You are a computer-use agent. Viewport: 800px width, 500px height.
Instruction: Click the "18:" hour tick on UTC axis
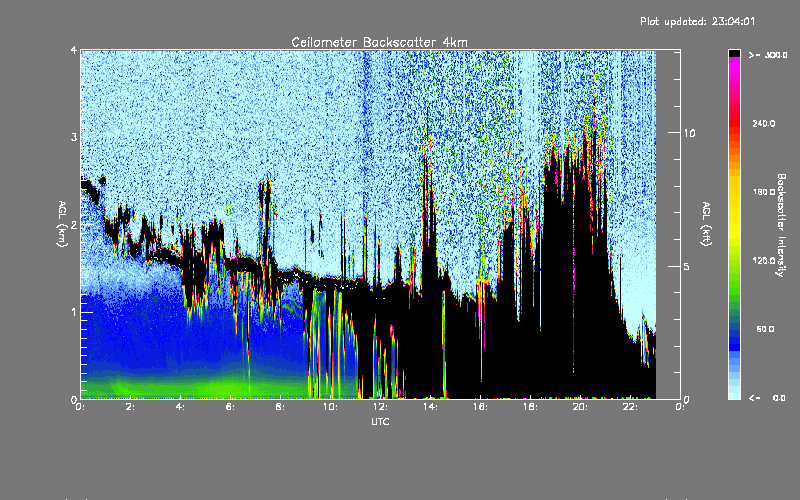530,407
